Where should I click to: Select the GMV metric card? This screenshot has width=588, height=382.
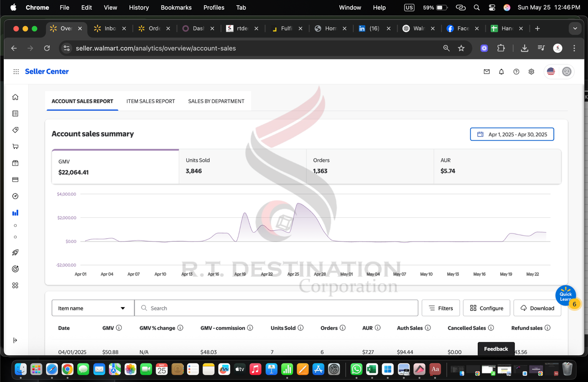115,166
